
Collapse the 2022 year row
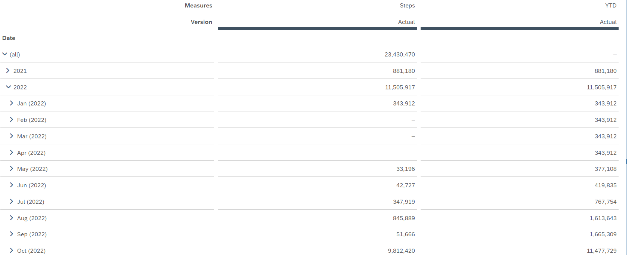click(x=8, y=87)
